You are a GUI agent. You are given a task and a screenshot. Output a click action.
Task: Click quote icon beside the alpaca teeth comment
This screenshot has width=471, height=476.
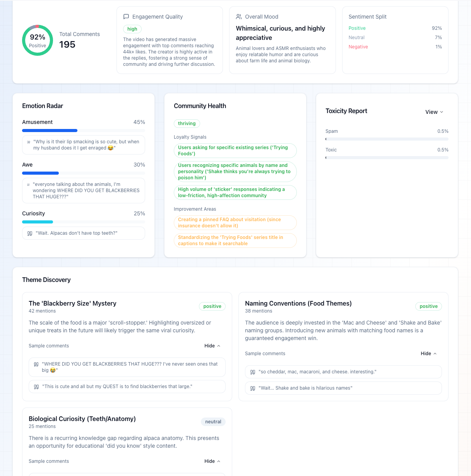tap(30, 233)
